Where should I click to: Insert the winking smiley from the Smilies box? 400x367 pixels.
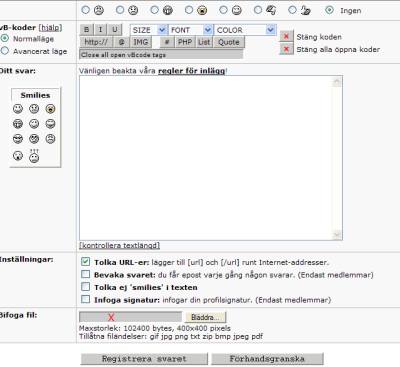pos(34,124)
